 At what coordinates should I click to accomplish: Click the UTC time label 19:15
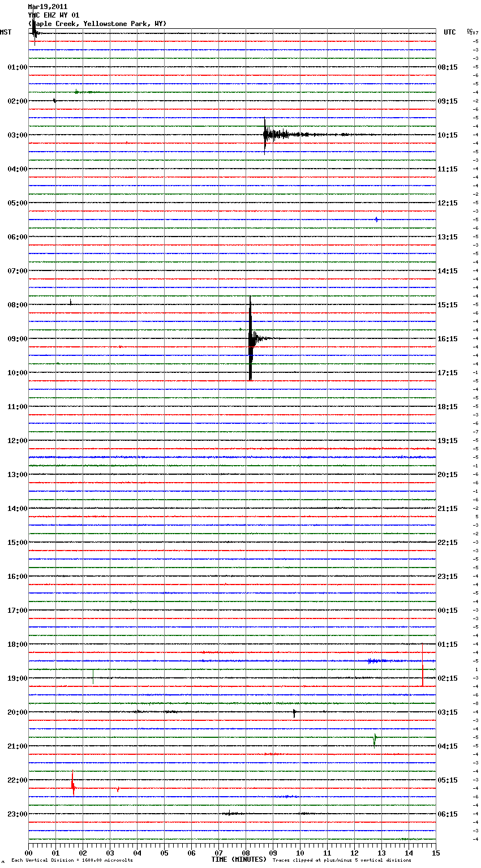[x=448, y=441]
